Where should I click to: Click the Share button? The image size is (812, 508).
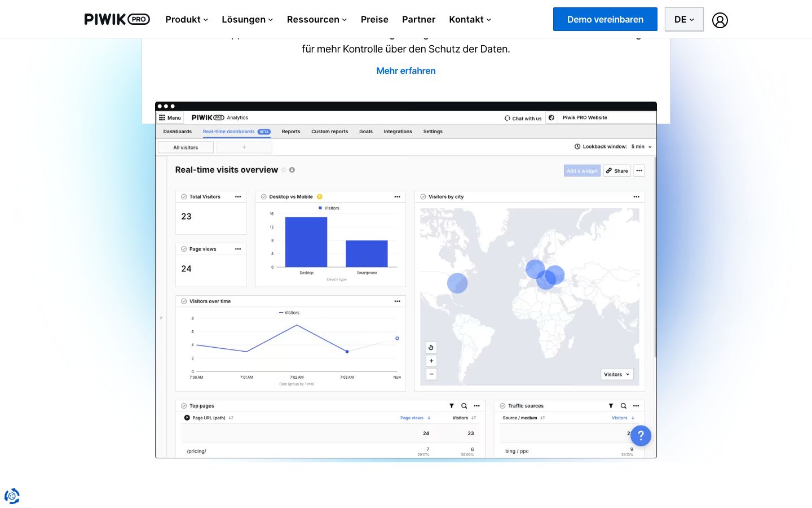[x=617, y=170]
